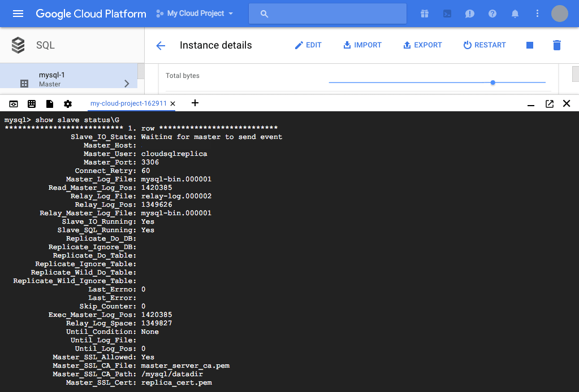Click the Google Cloud Platform logo

[x=91, y=14]
